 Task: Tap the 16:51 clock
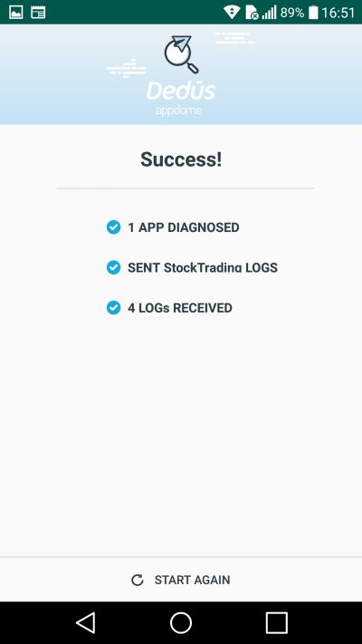(x=338, y=13)
